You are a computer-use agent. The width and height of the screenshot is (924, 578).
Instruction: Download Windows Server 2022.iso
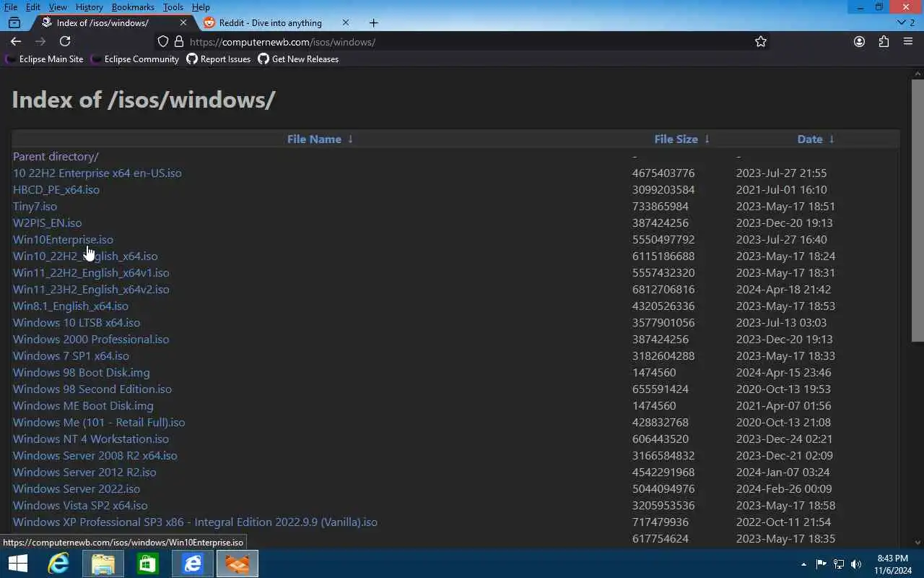77,488
